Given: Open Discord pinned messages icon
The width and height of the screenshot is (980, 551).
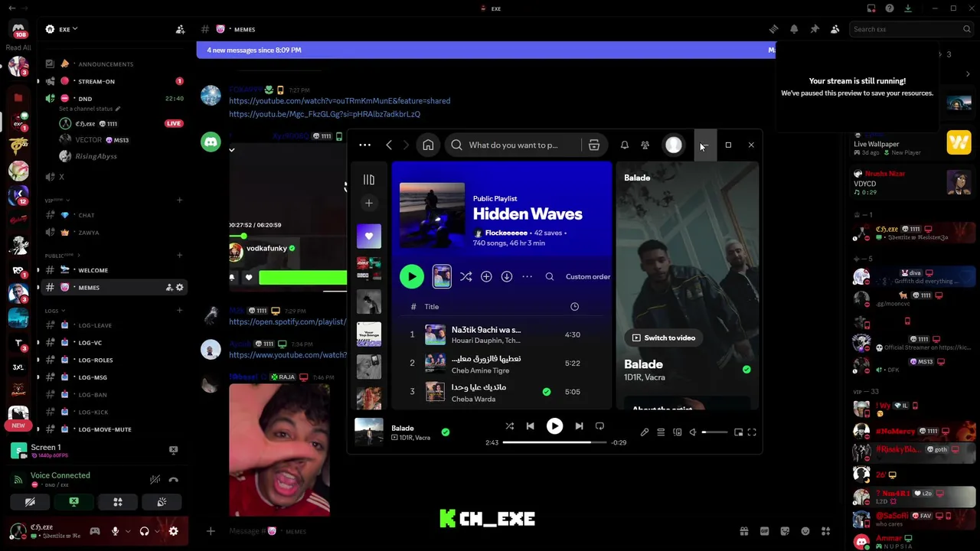Looking at the screenshot, I should [x=815, y=29].
